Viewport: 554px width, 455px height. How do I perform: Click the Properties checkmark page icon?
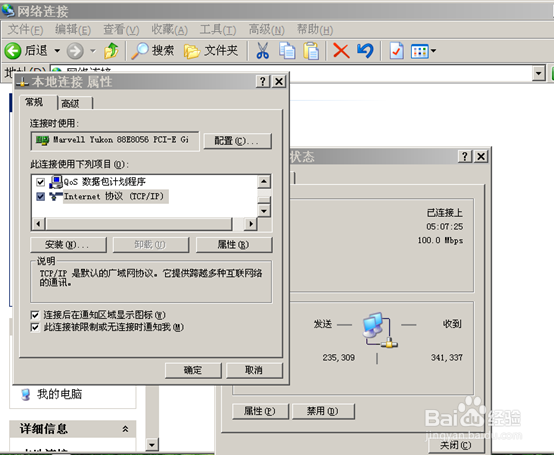pyautogui.click(x=396, y=51)
